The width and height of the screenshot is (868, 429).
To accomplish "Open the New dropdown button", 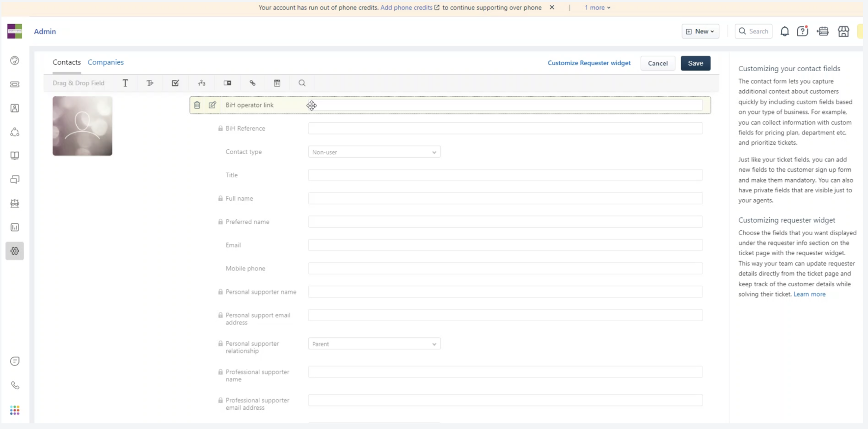I will click(700, 31).
